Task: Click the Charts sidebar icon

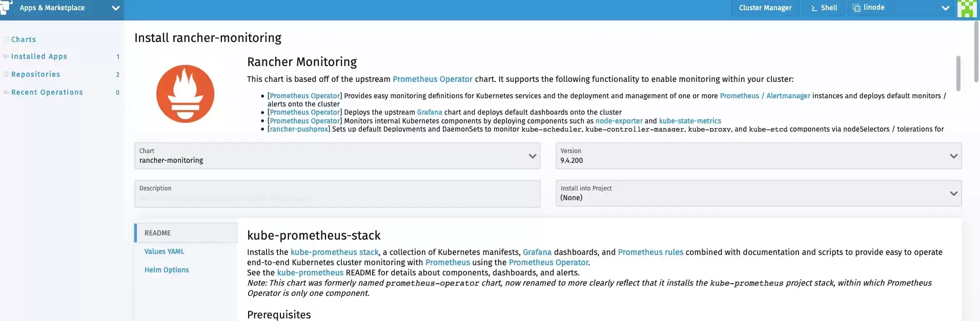Action: click(6, 39)
